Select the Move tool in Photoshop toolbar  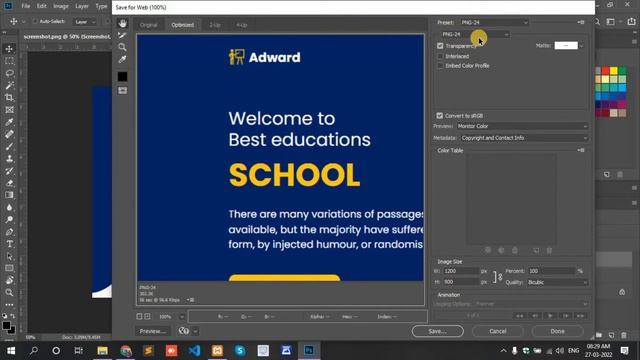(9, 49)
